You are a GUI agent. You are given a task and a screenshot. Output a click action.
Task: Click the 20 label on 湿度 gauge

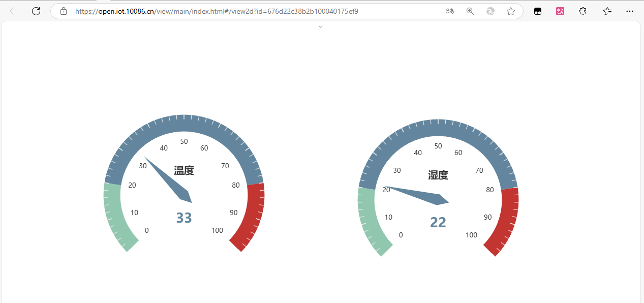[386, 190]
